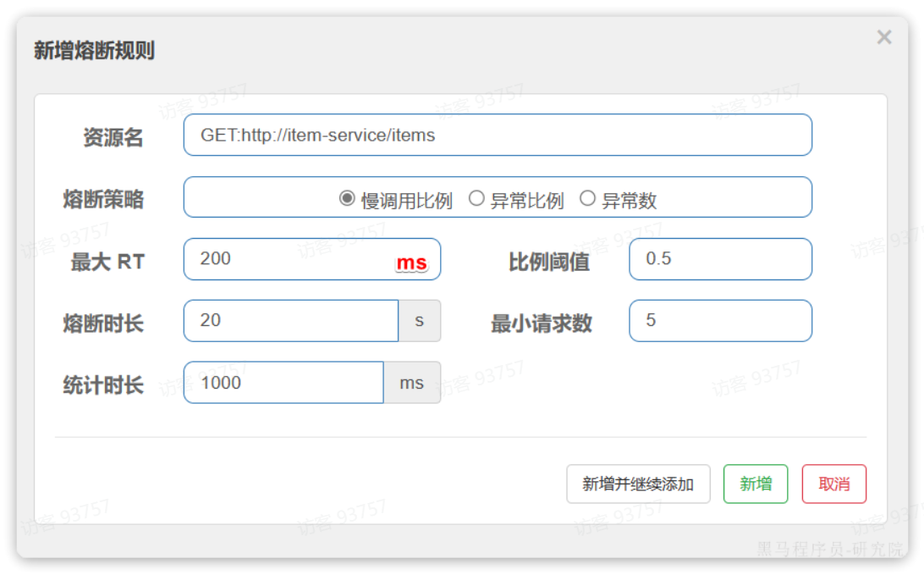
Task: Click the 新增并继续添加 button
Action: pyautogui.click(x=638, y=484)
